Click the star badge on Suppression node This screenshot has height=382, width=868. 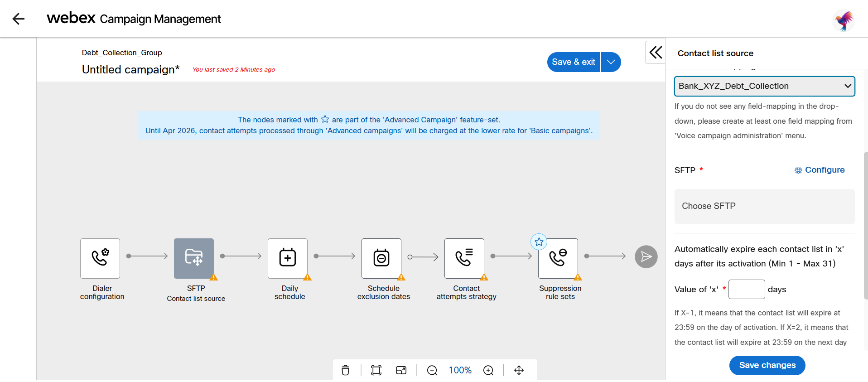point(539,242)
